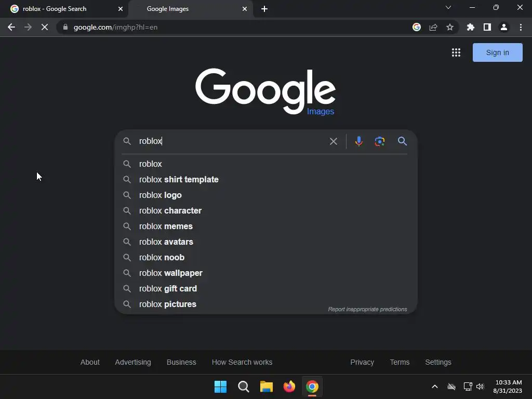Select 'roblox shirt template' suggestion
Viewport: 532px width, 399px height.
(x=265, y=179)
